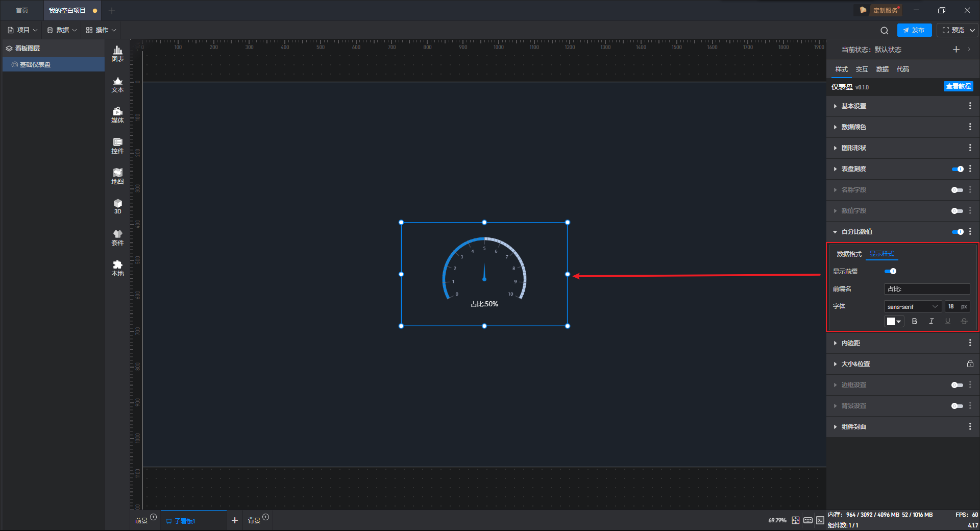Open the 套件 kit components panel
This screenshot has width=980, height=531.
click(x=117, y=237)
